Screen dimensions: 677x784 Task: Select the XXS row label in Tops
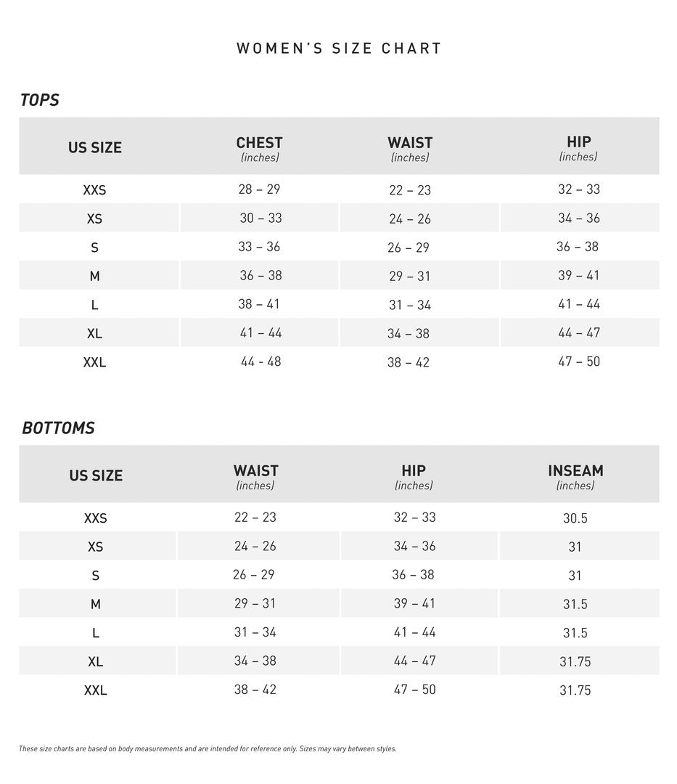[x=94, y=190]
